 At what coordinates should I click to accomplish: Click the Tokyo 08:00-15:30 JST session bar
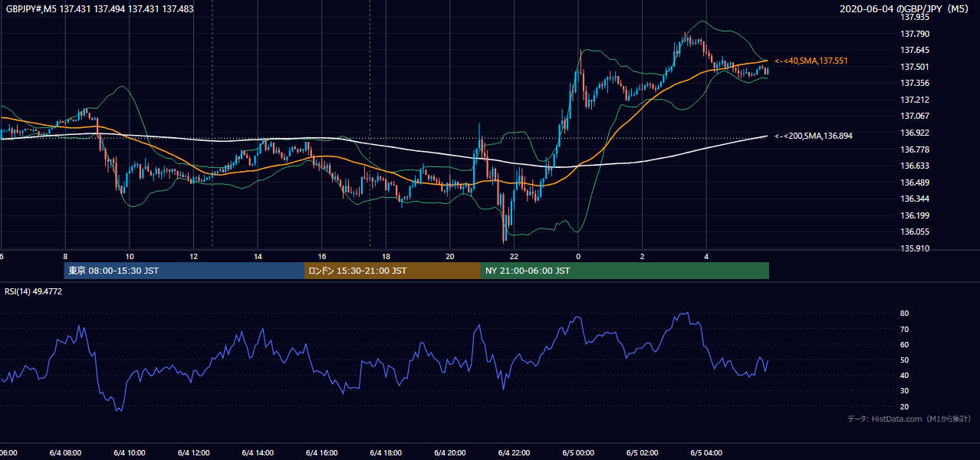(x=184, y=271)
